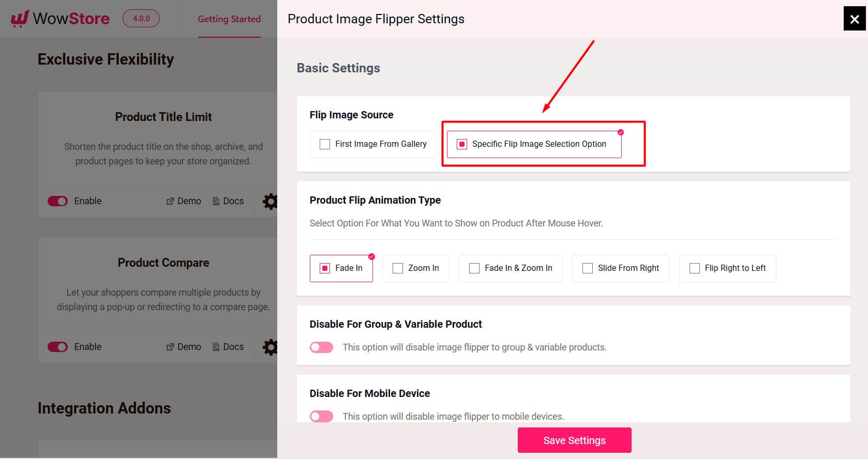The image size is (868, 459).
Task: Toggle Product Compare Enable switch
Action: [57, 347]
